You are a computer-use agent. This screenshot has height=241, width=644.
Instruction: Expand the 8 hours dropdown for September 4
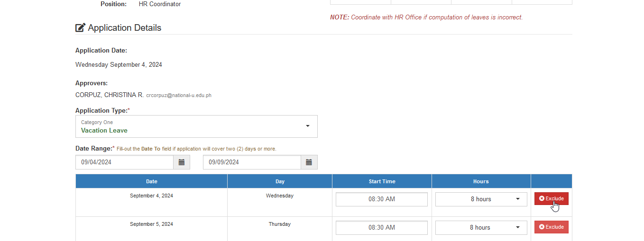pos(481,199)
